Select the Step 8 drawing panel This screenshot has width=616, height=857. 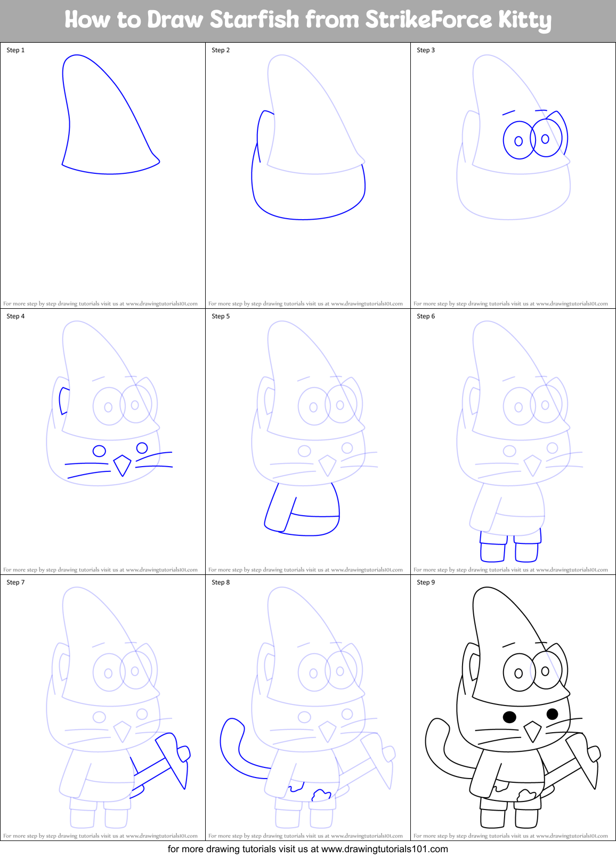click(308, 708)
